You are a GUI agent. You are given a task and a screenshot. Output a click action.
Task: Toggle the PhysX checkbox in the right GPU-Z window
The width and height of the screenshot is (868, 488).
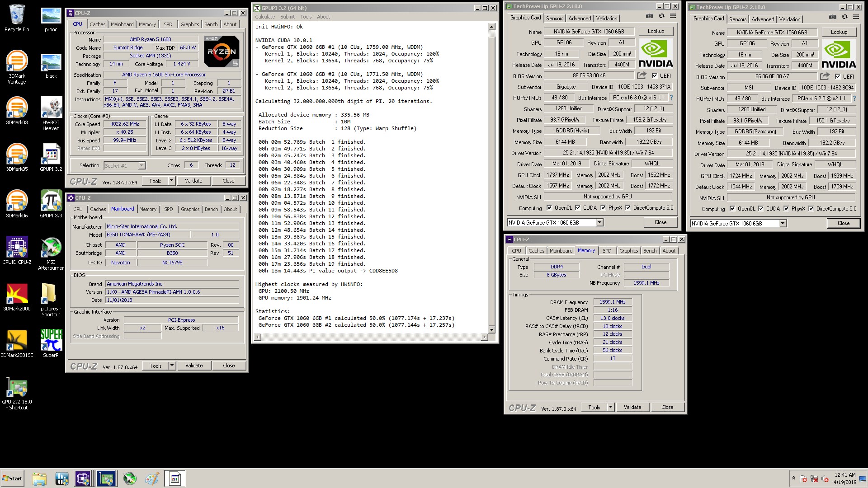pyautogui.click(x=786, y=209)
